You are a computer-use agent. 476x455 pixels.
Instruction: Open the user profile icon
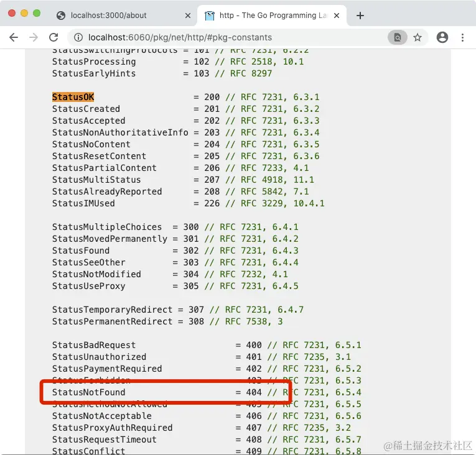(x=442, y=37)
